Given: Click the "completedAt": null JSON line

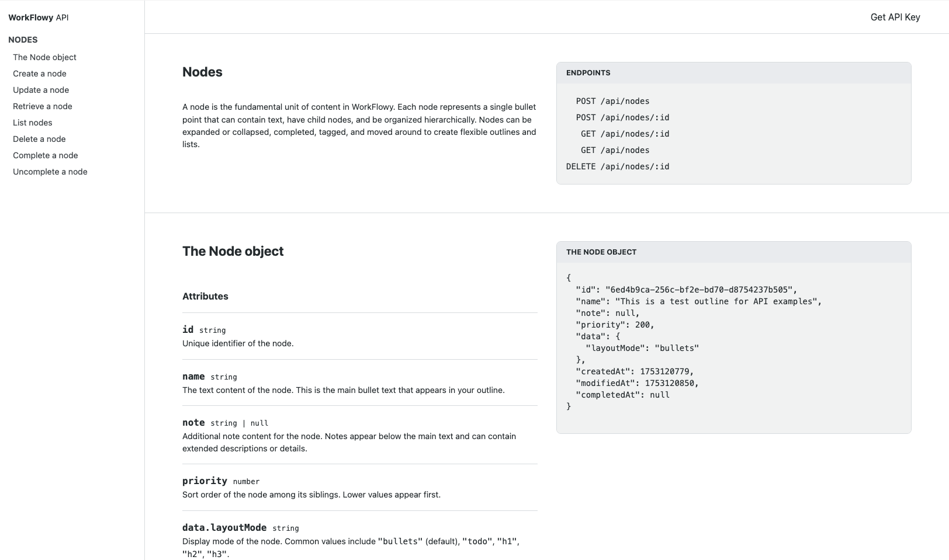Looking at the screenshot, I should [x=622, y=395].
